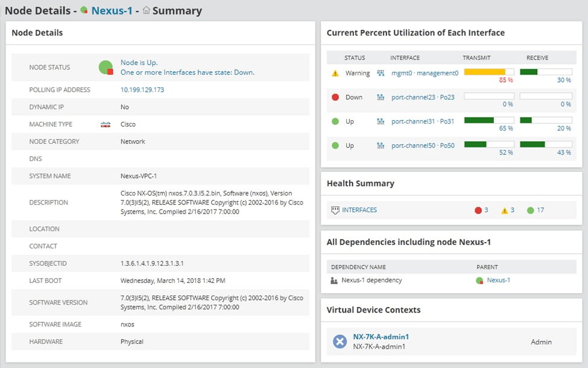Click the dependency group icon beside Nexus-1 dependency

(x=334, y=281)
